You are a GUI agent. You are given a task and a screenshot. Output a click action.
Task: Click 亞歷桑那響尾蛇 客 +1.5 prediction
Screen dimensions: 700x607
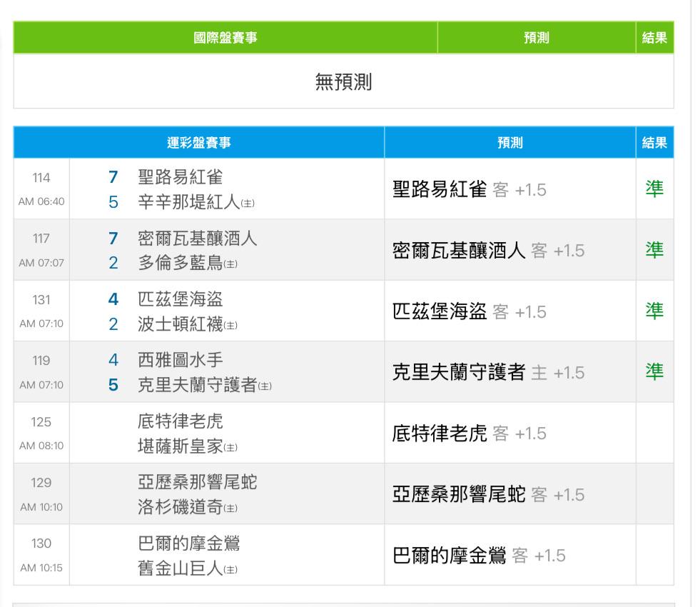click(488, 494)
